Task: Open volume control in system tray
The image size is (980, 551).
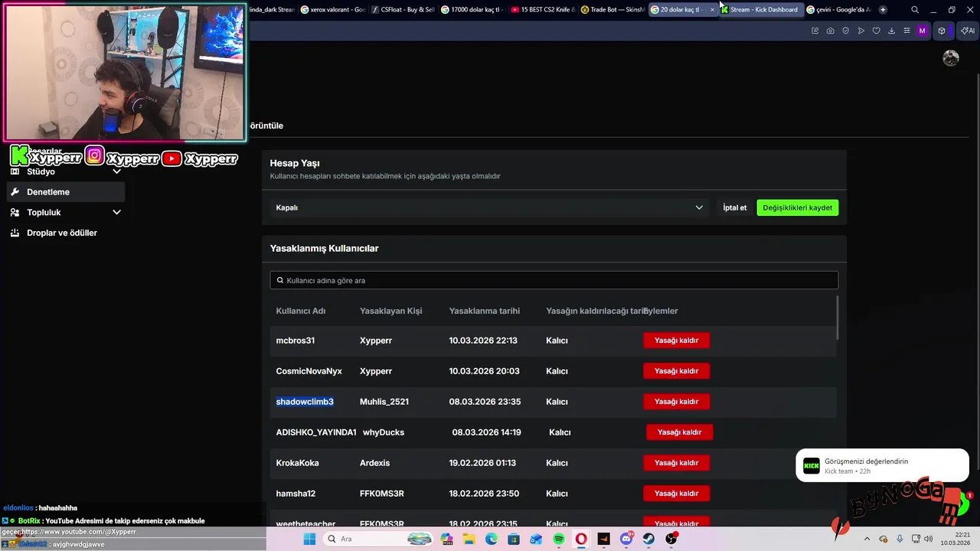Action: [x=929, y=539]
